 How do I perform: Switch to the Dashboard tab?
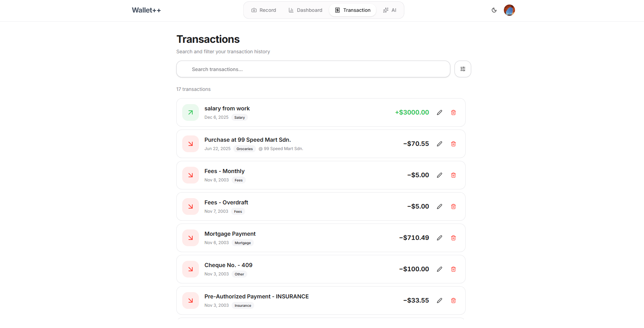[x=305, y=10]
